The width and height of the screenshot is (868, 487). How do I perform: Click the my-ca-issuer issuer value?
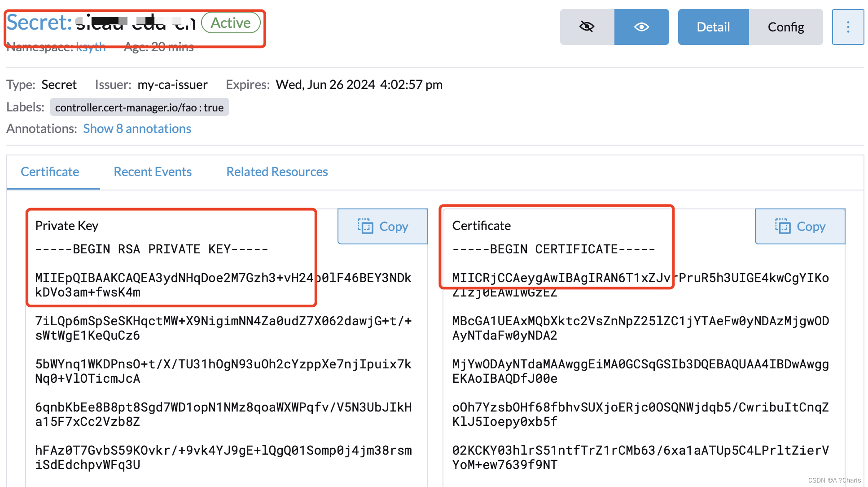(x=172, y=84)
